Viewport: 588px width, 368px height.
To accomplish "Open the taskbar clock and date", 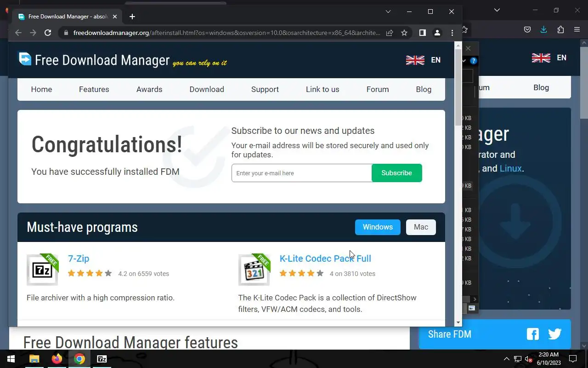I will pyautogui.click(x=548, y=359).
